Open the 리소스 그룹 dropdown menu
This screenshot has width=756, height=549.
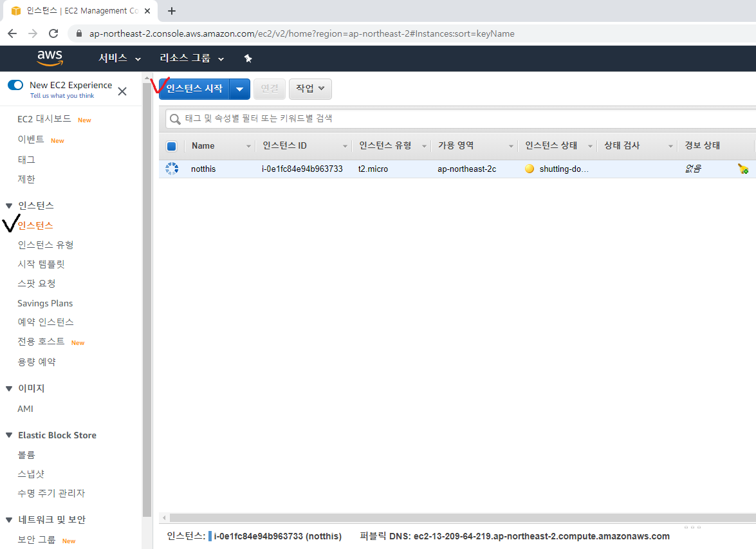(x=192, y=59)
